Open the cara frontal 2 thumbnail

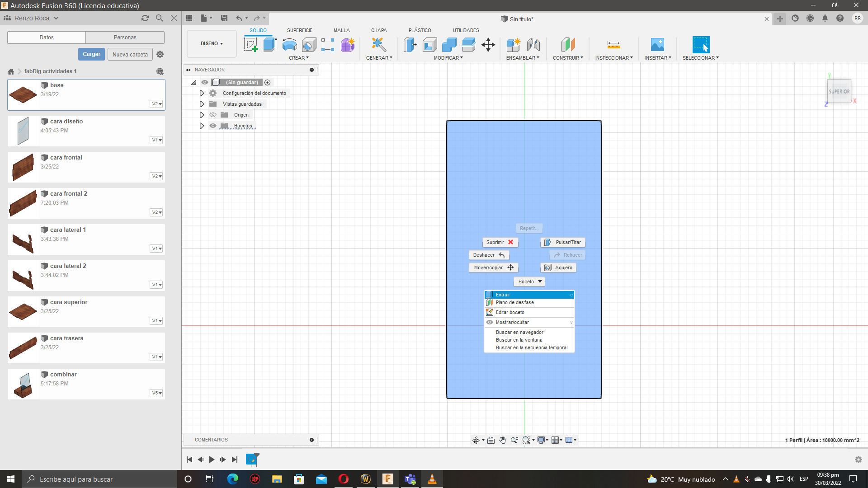point(23,203)
